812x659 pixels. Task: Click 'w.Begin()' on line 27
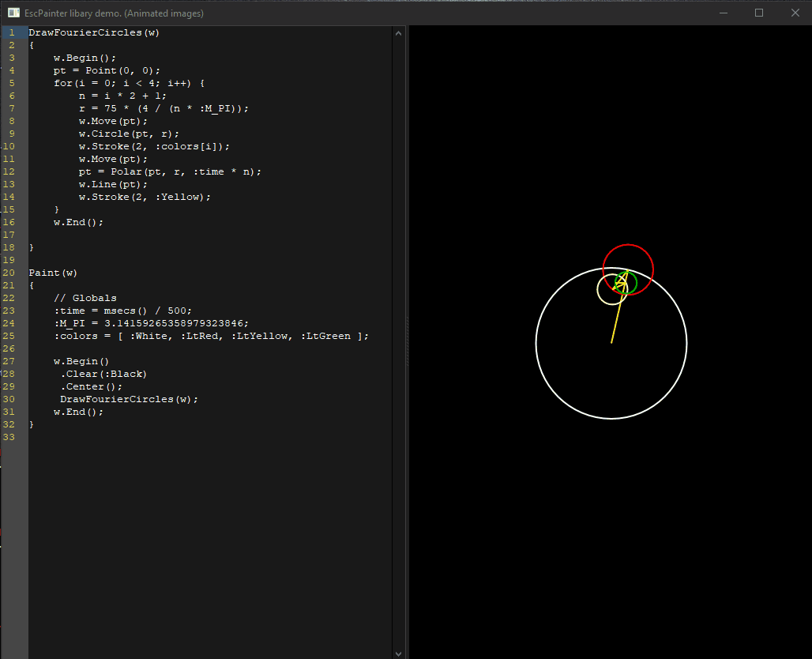(81, 362)
